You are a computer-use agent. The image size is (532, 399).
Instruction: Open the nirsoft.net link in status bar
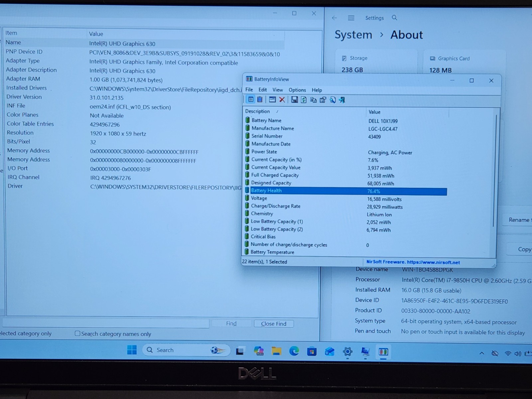click(433, 262)
